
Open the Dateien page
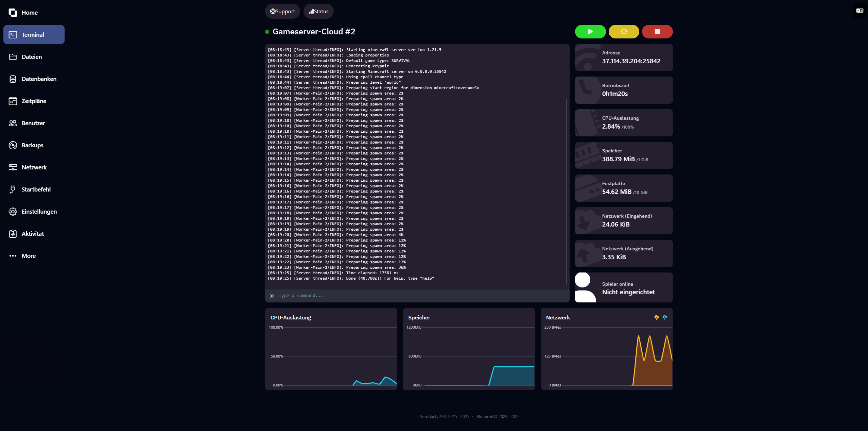32,57
